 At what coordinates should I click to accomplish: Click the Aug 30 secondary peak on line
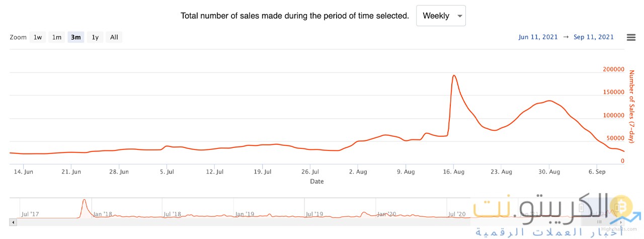tap(549, 101)
